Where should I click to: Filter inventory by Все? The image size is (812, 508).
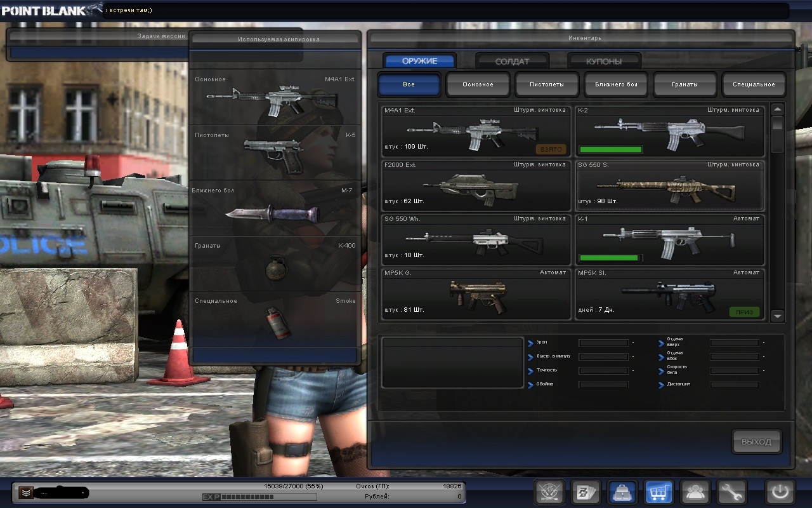(x=409, y=84)
